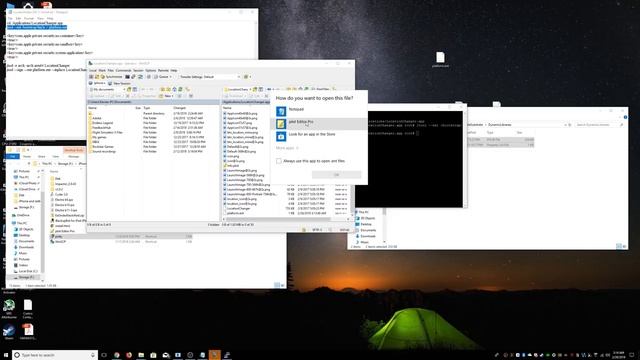The width and height of the screenshot is (640, 360).
Task: Open Task View from taskbar
Action: [104, 355]
